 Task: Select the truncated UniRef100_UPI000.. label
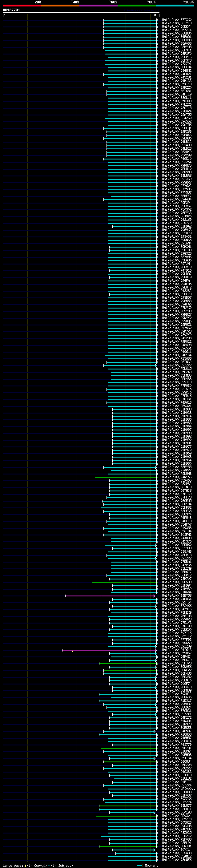tap(178, 789)
